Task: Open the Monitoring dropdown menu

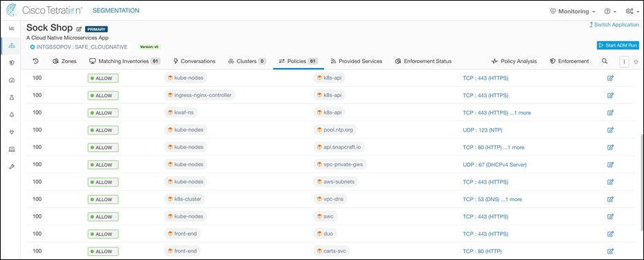Action: point(572,11)
